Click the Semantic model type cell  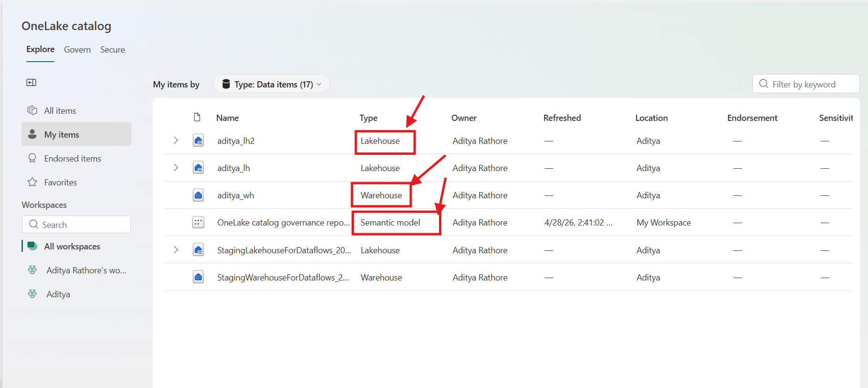point(390,223)
